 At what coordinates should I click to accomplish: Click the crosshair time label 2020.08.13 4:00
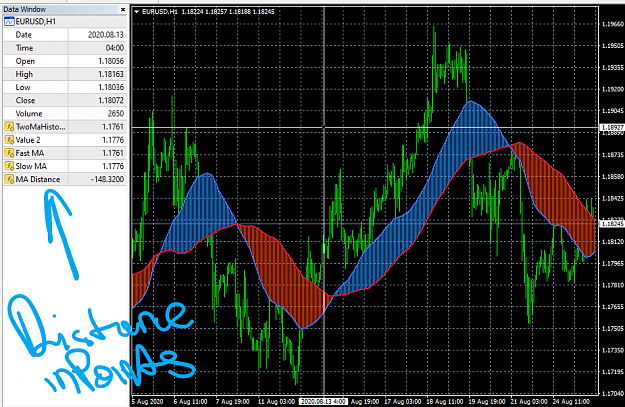[324, 401]
